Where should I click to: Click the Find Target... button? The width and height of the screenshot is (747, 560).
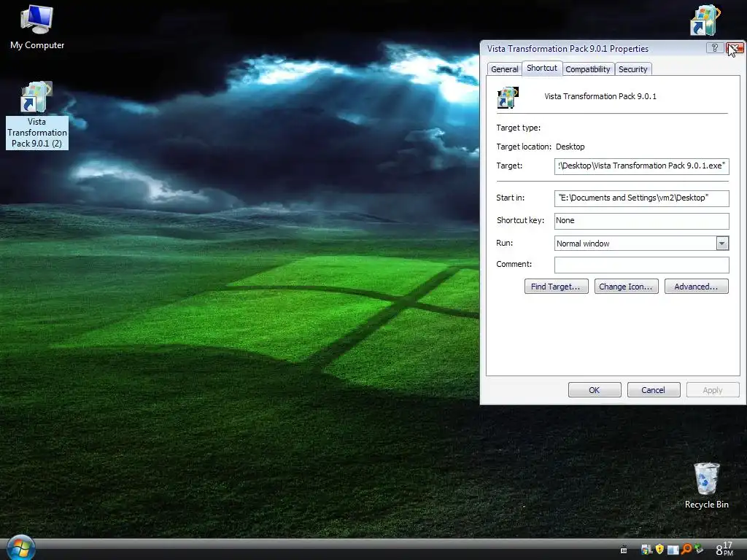[557, 287]
